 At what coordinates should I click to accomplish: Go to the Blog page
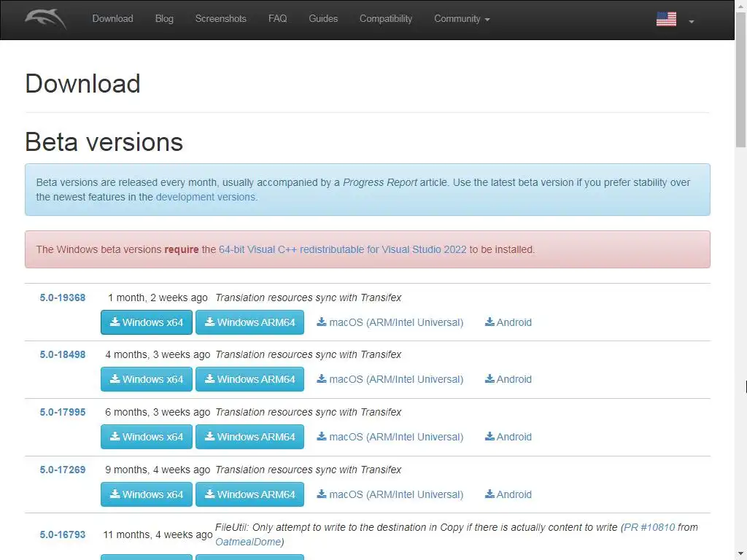point(164,18)
